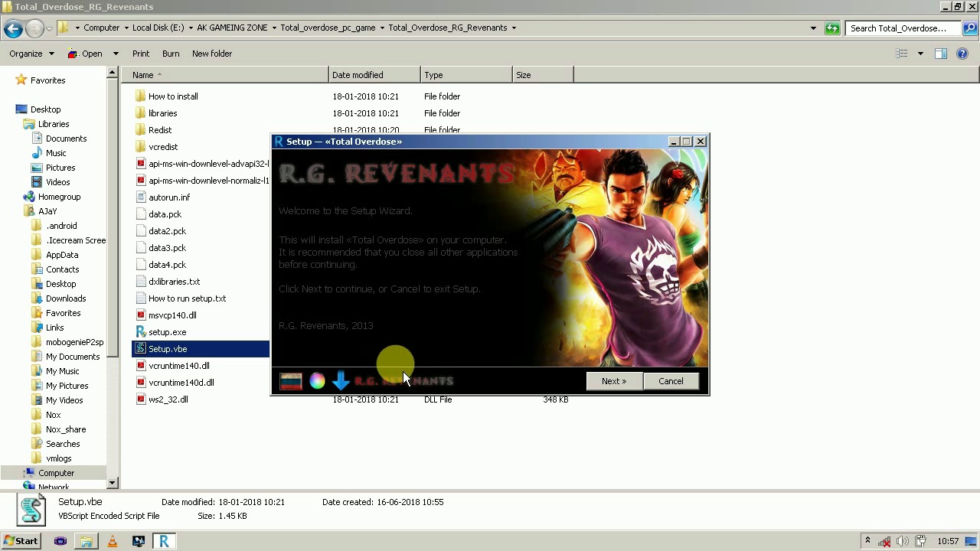Viewport: 980px width, 551px height.
Task: Cancel the Total Overdose setup
Action: point(671,381)
